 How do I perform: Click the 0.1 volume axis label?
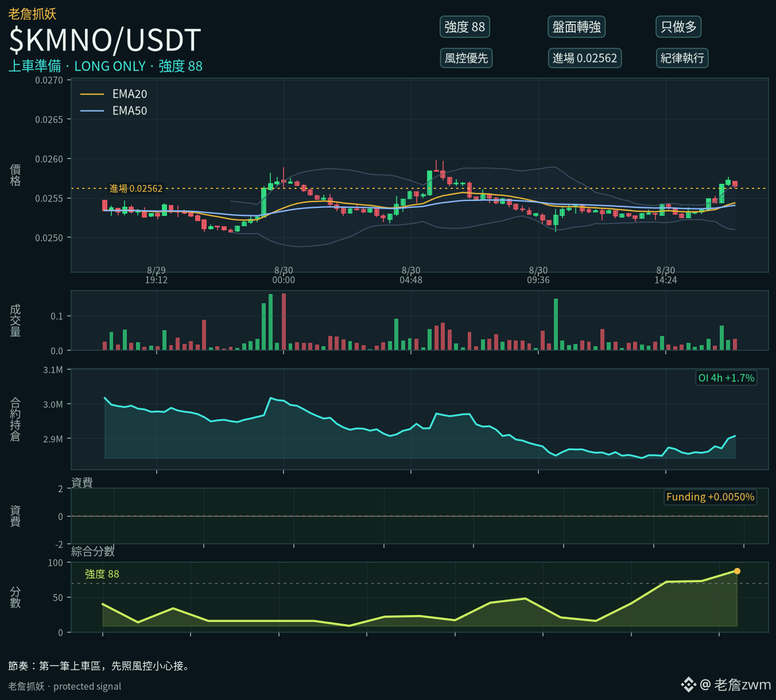(x=57, y=316)
